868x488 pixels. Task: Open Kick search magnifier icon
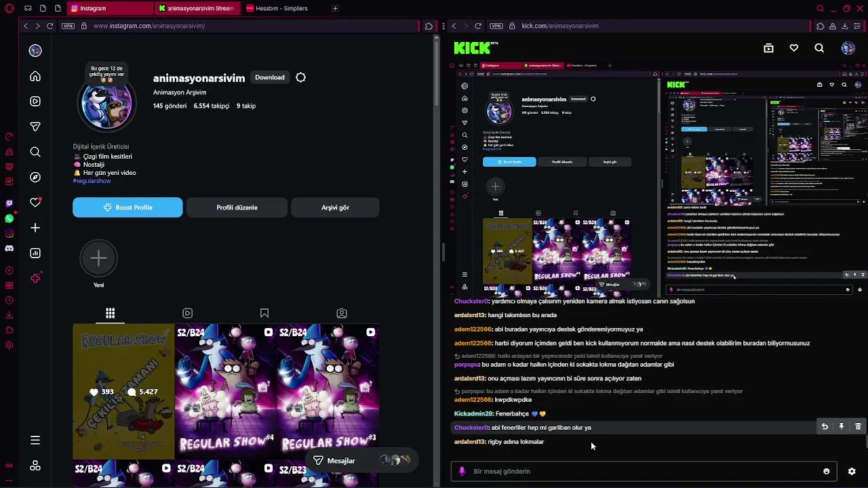coord(819,48)
